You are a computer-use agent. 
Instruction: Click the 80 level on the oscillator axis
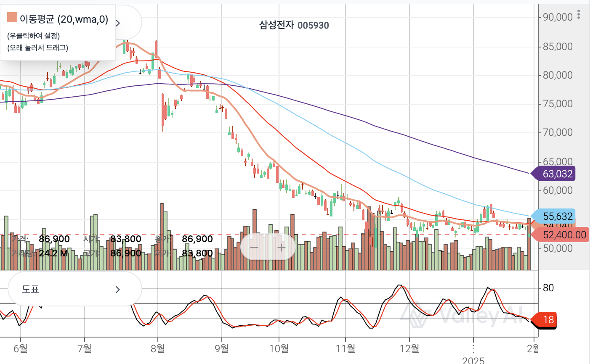548,288
